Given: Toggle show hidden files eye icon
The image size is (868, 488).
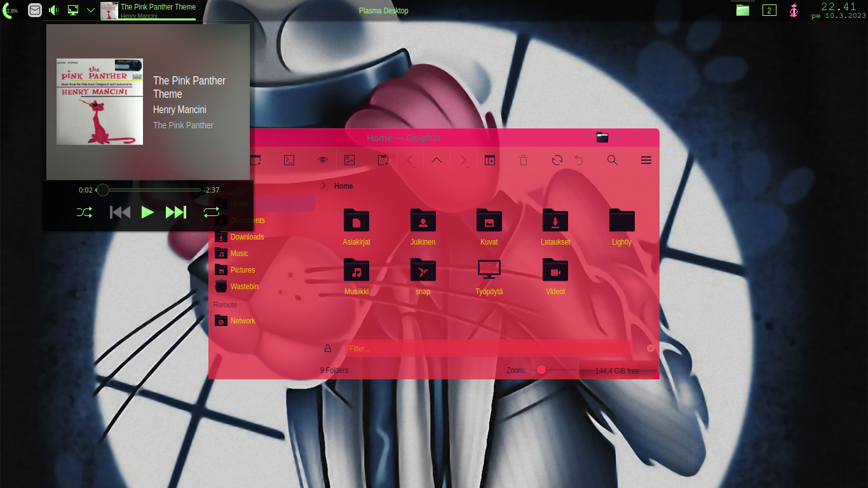Looking at the screenshot, I should [322, 160].
